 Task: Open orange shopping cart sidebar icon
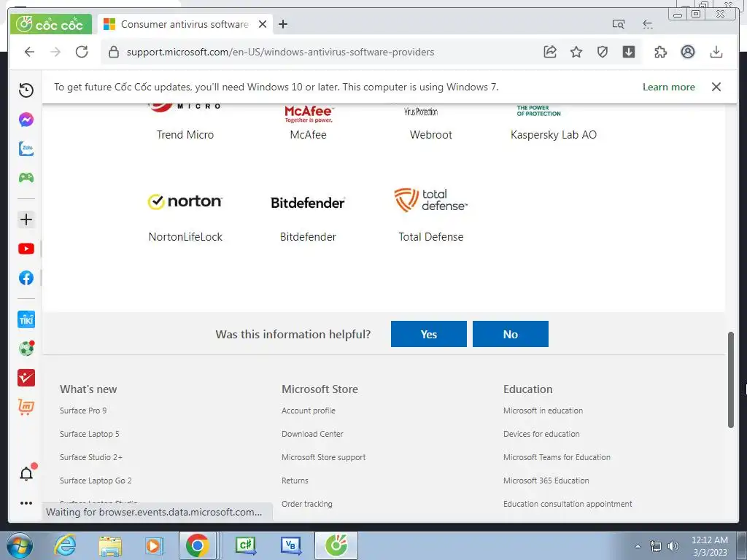click(x=26, y=407)
